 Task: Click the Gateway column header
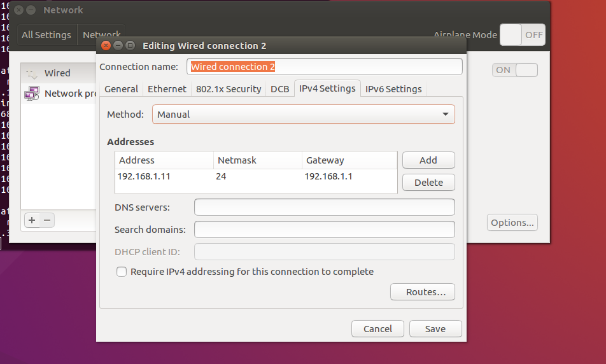tap(349, 160)
